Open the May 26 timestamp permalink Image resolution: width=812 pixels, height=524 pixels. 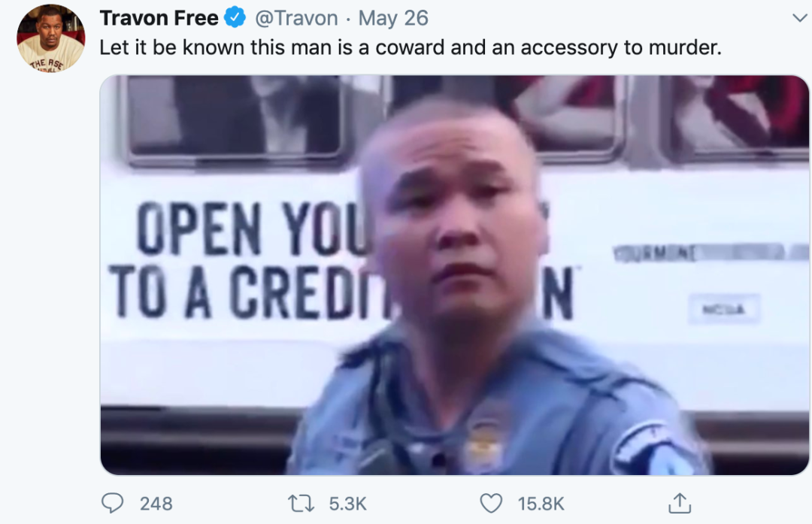tap(393, 18)
